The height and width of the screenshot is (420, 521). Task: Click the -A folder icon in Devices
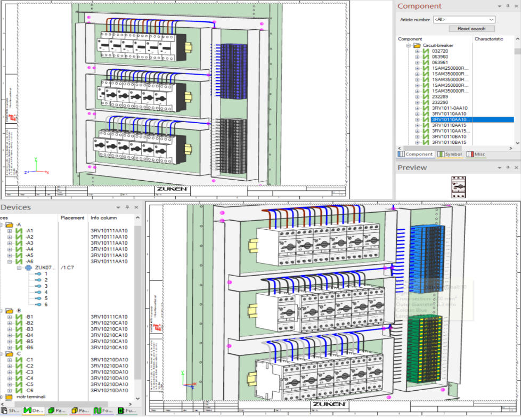tap(9, 224)
